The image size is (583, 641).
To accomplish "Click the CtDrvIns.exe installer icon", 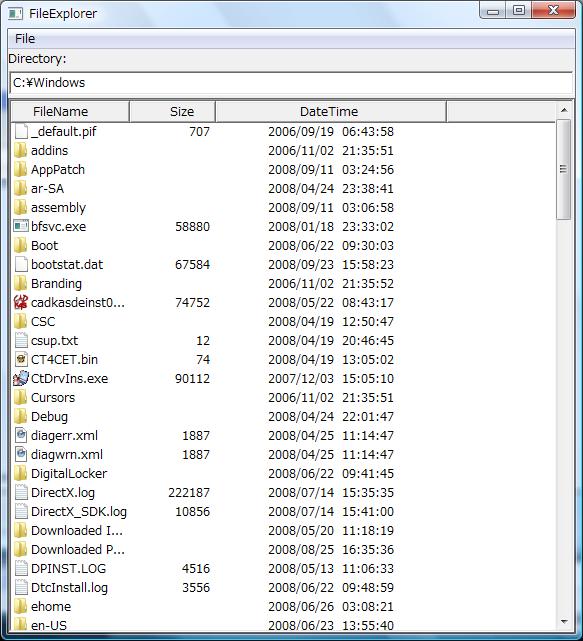I will tap(20, 378).
